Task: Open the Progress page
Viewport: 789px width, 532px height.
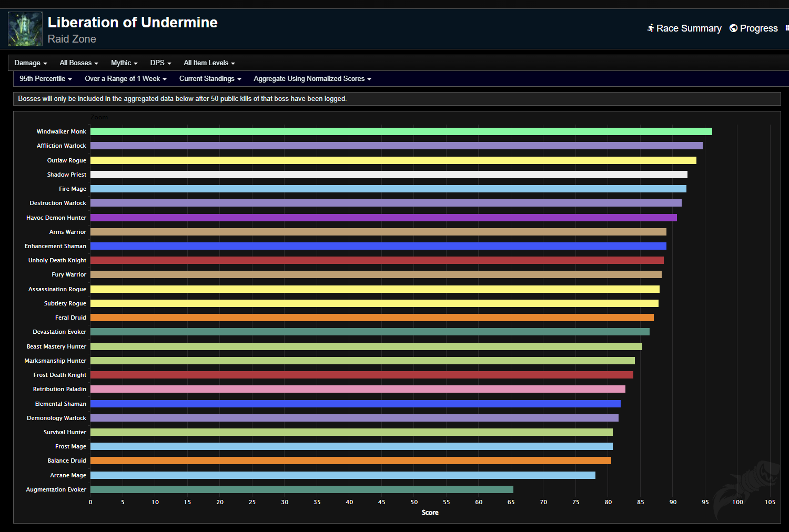Action: click(759, 28)
